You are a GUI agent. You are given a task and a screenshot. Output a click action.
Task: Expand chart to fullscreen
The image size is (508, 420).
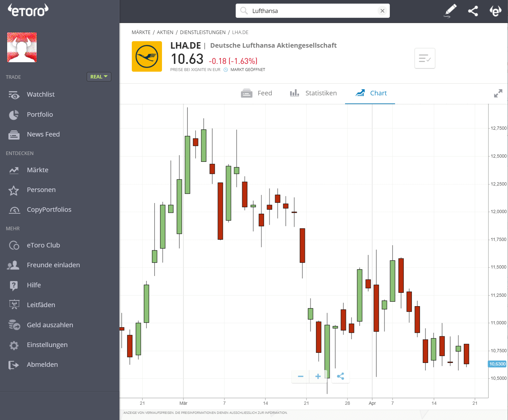pos(498,93)
